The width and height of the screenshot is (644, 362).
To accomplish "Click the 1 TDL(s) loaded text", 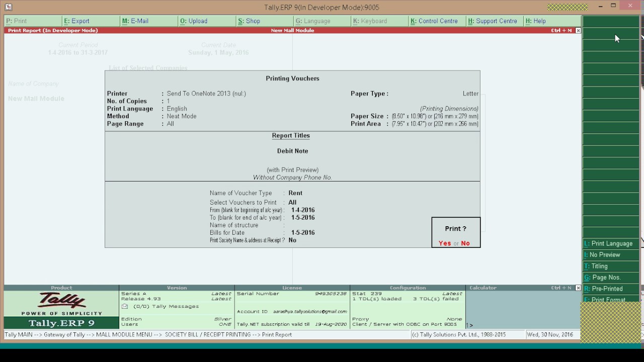I will [x=377, y=299].
